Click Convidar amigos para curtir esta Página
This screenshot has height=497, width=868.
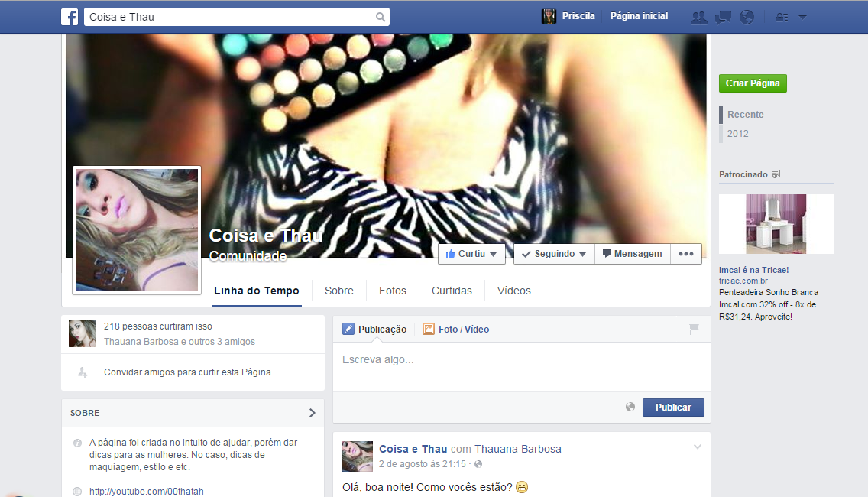pyautogui.click(x=187, y=372)
